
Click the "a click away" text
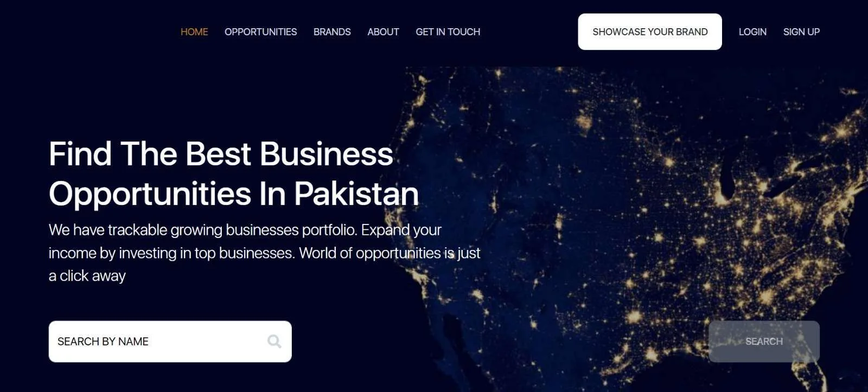87,276
